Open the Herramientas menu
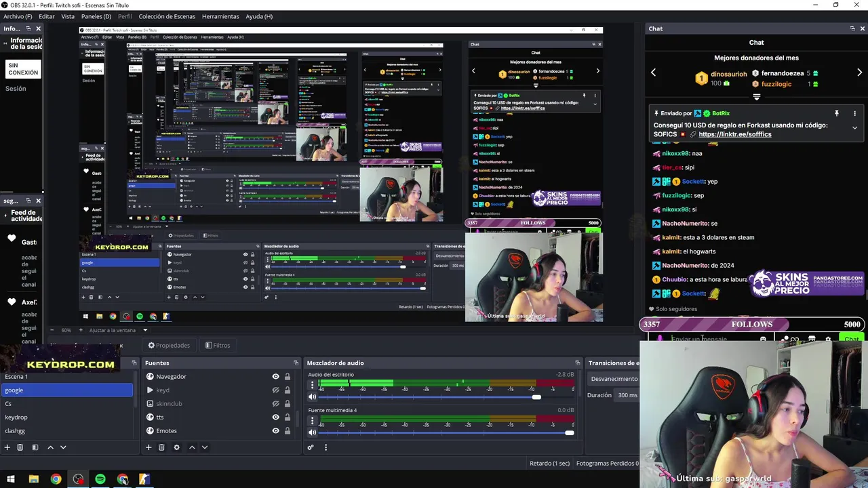 pos(220,16)
